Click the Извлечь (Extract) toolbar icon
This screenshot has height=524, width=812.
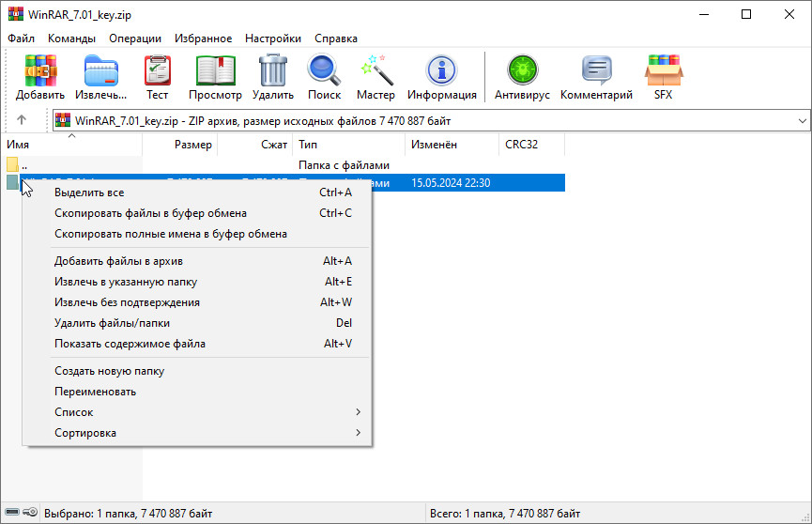pyautogui.click(x=101, y=71)
